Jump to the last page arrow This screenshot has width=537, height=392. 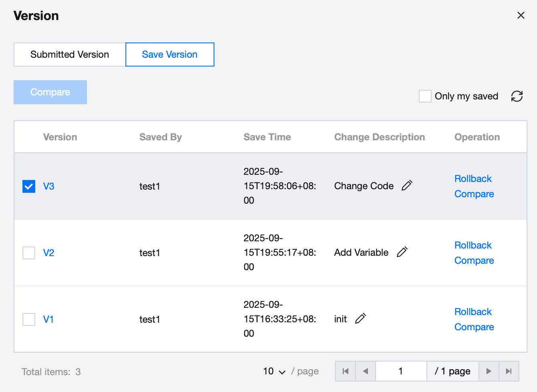click(x=509, y=371)
